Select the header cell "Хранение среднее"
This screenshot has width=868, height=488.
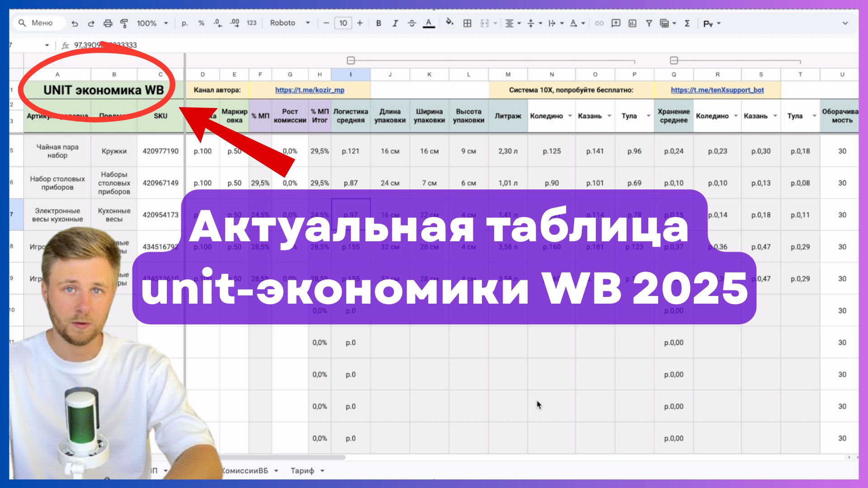point(674,116)
